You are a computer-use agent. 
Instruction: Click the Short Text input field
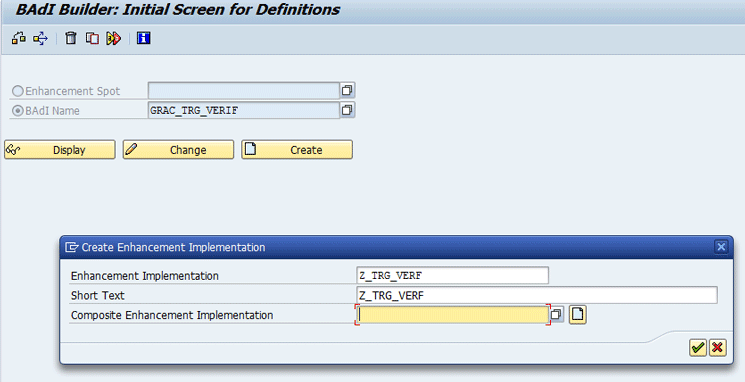(537, 295)
